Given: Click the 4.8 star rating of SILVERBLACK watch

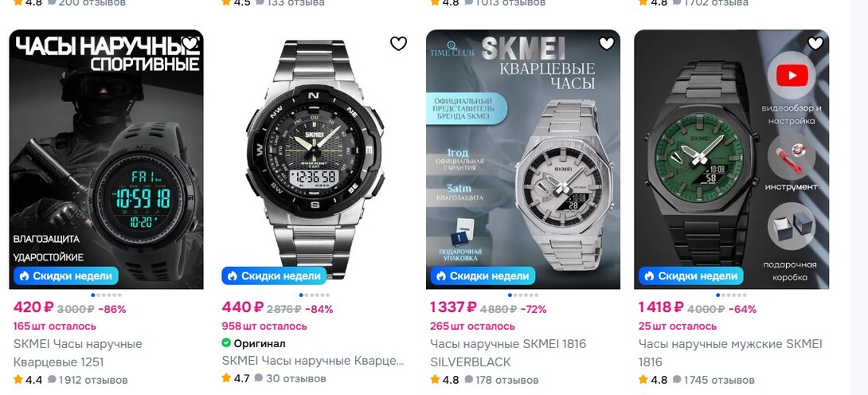Looking at the screenshot, I should [x=444, y=380].
